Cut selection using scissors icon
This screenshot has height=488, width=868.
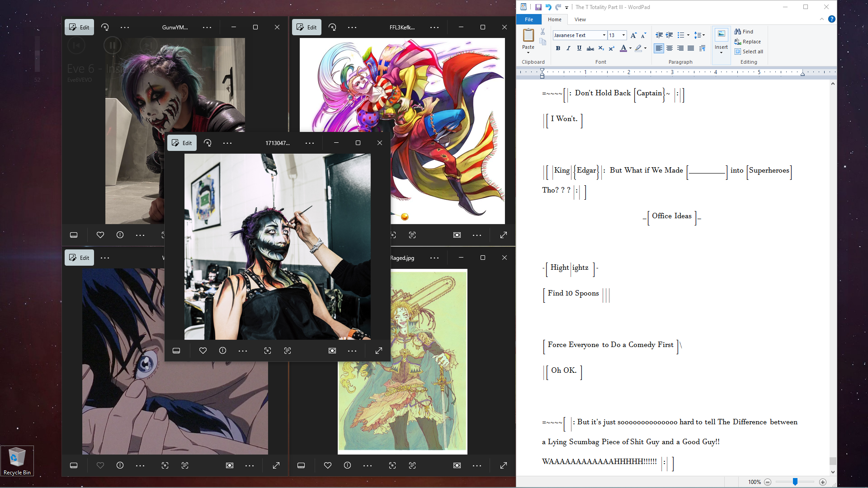542,32
